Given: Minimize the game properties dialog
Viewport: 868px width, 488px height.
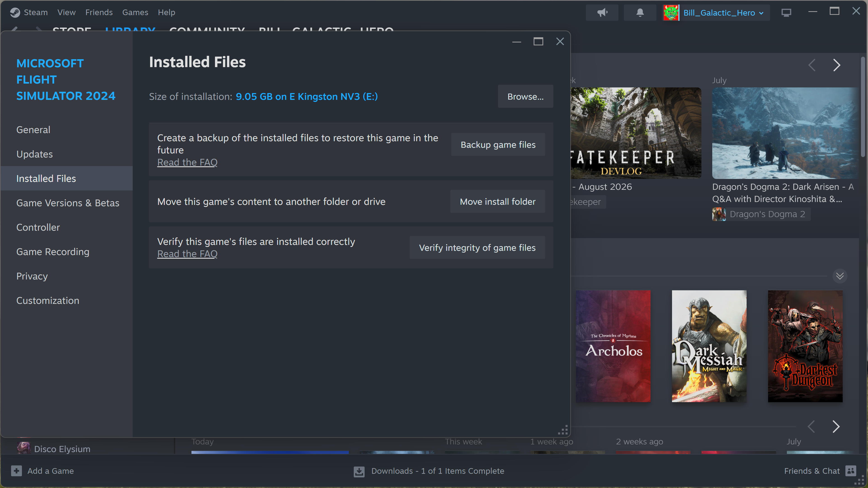Looking at the screenshot, I should [x=517, y=42].
